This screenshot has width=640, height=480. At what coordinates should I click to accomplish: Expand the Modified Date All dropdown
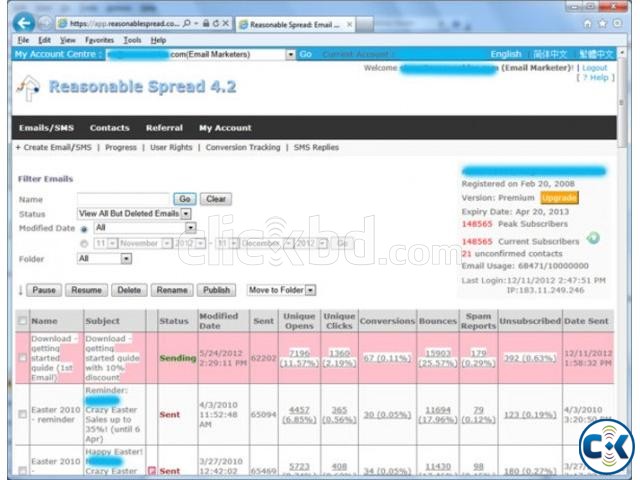pyautogui.click(x=190, y=228)
